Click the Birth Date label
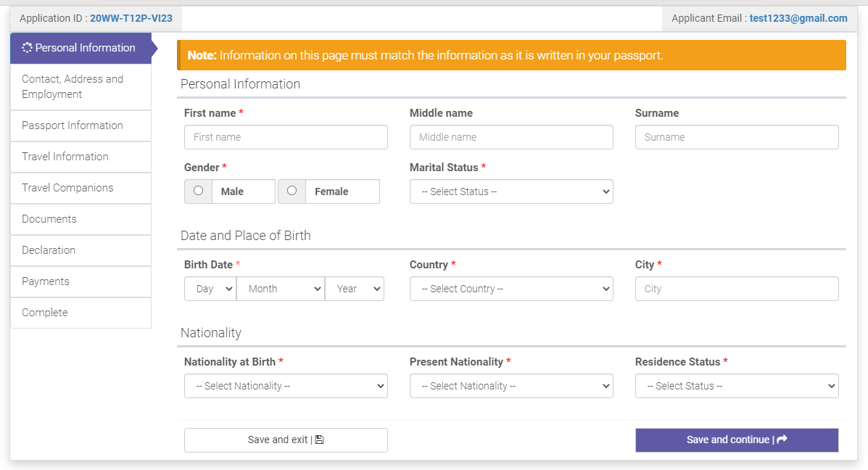Screen dimensions: 868x470 (x=208, y=265)
